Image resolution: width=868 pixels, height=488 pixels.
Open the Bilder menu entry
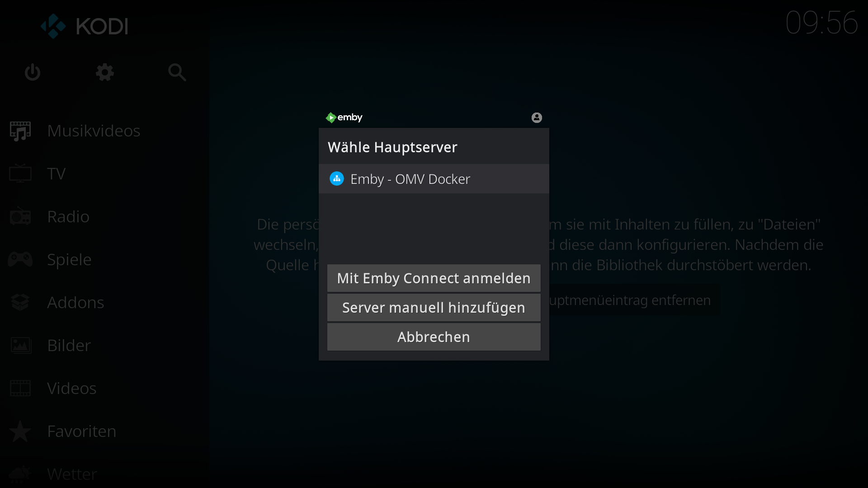point(104,345)
